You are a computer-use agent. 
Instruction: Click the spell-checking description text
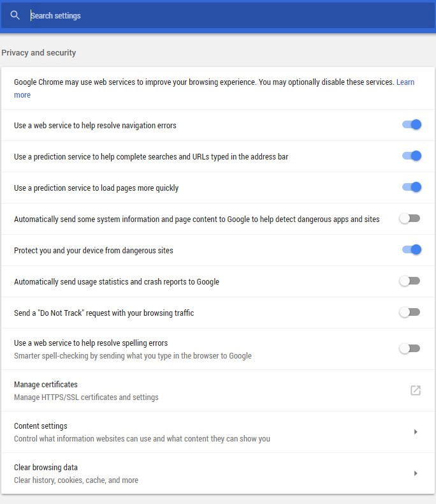pos(133,356)
